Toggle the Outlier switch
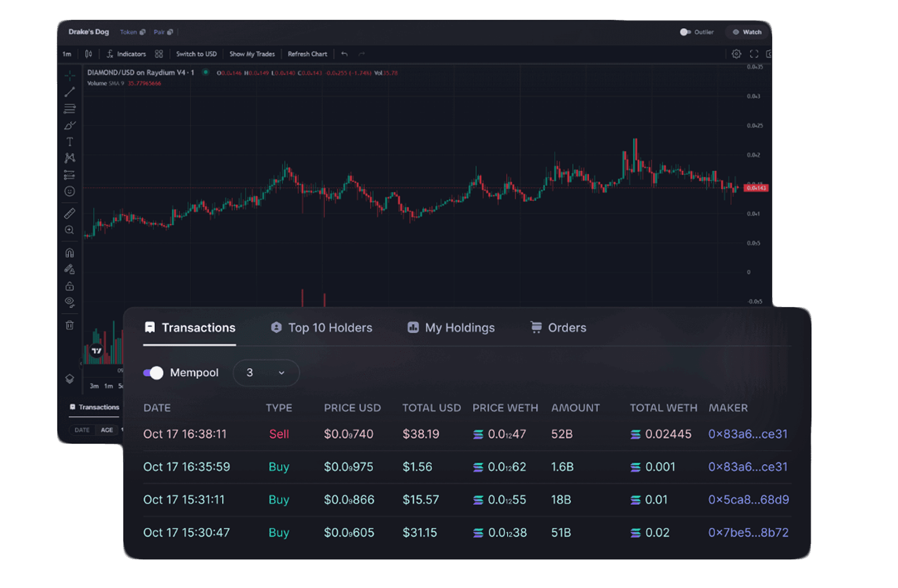 (x=685, y=32)
